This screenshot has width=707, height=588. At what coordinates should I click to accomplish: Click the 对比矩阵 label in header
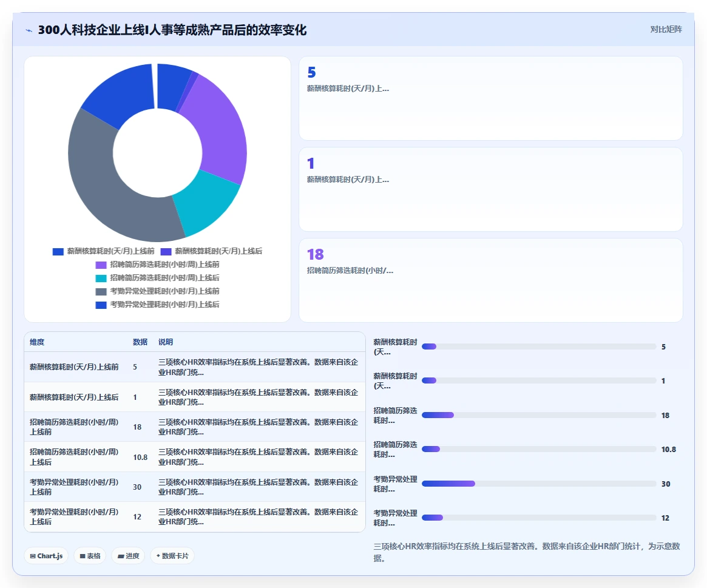tap(666, 29)
